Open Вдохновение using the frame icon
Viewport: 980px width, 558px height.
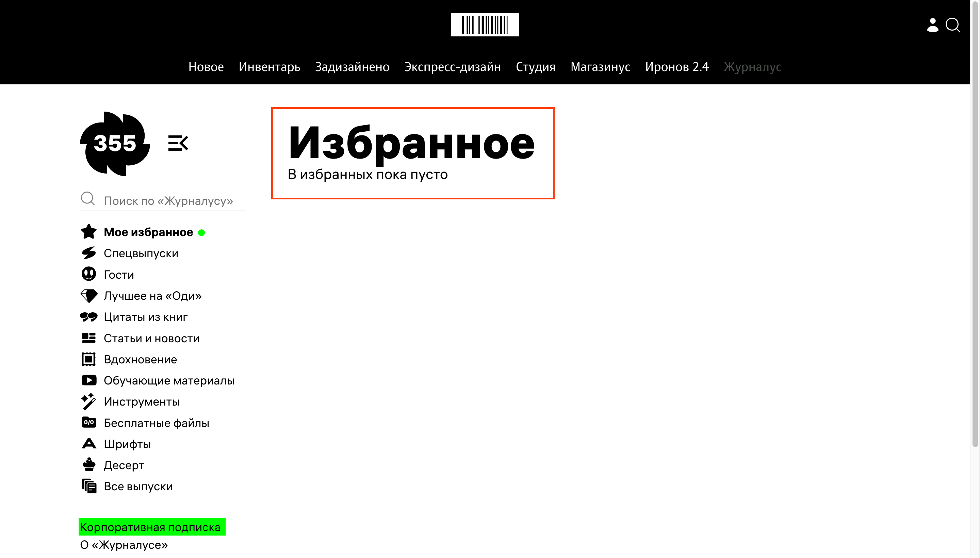click(x=88, y=359)
